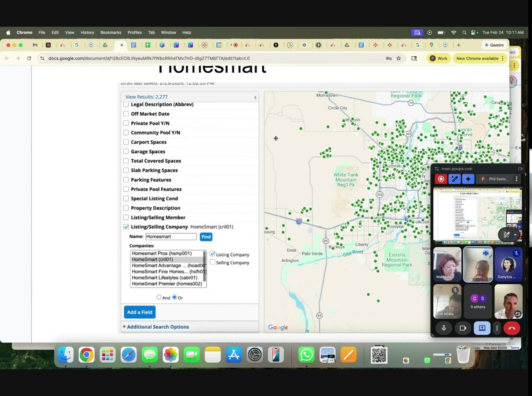
Task: Open the Work profile menu
Action: (x=439, y=58)
